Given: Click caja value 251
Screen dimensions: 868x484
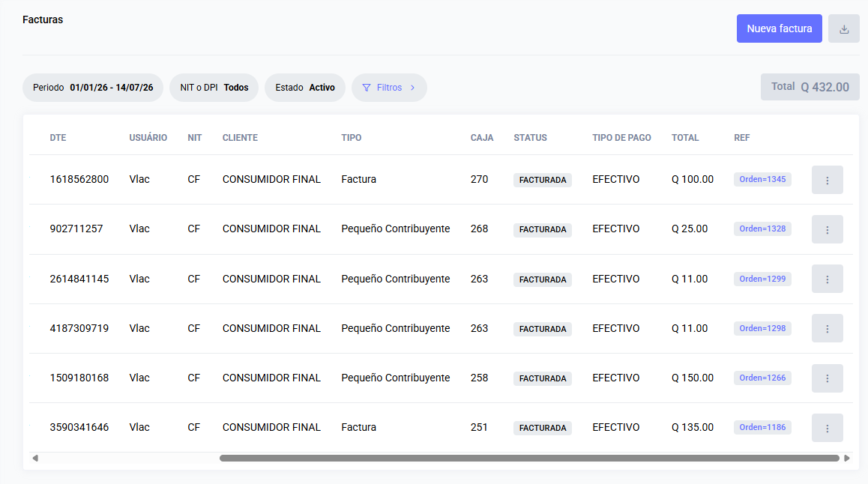Looking at the screenshot, I should (480, 427).
